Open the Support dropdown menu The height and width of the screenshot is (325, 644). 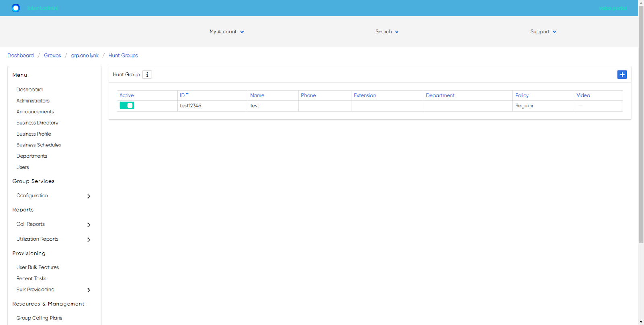(543, 32)
